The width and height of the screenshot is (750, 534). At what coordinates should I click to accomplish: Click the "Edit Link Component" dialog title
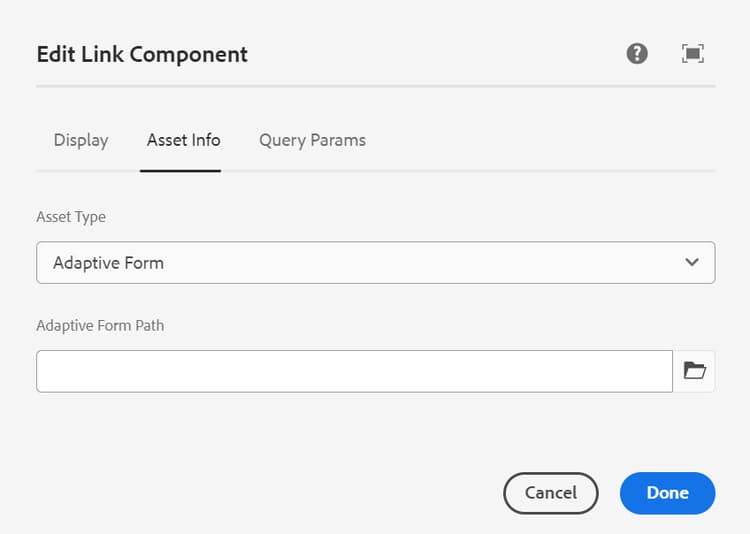point(142,54)
